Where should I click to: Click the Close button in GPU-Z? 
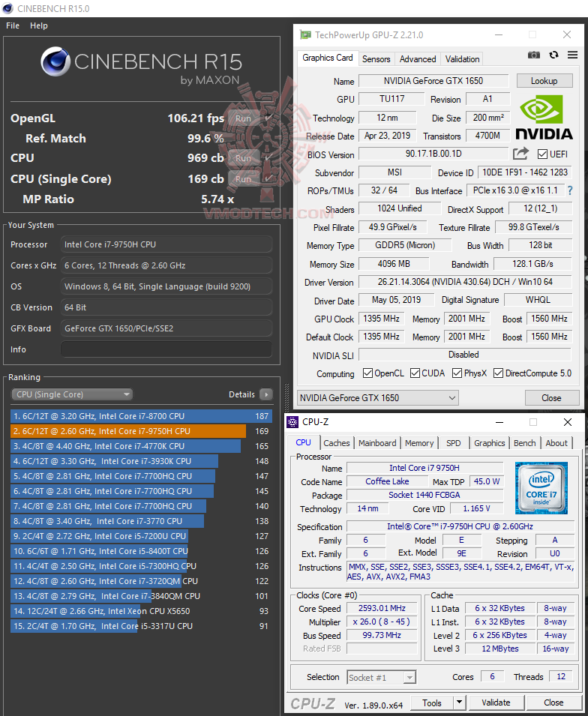tap(551, 397)
